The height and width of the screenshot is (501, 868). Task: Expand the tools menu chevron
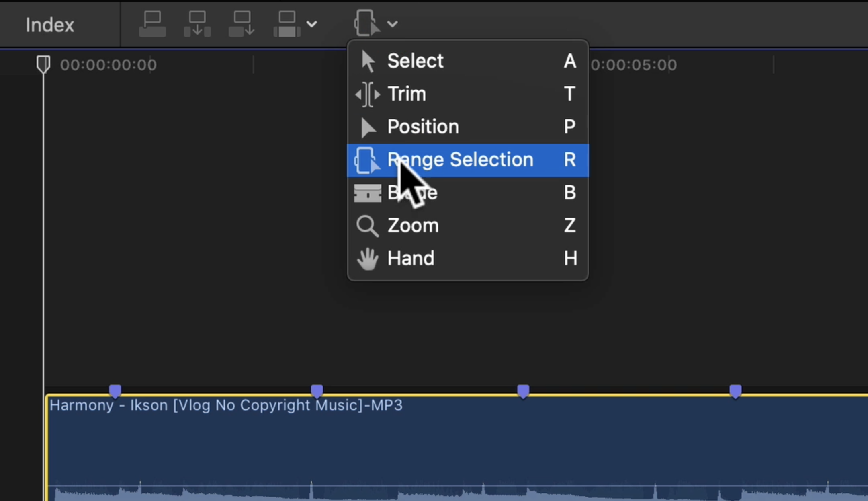pyautogui.click(x=393, y=24)
